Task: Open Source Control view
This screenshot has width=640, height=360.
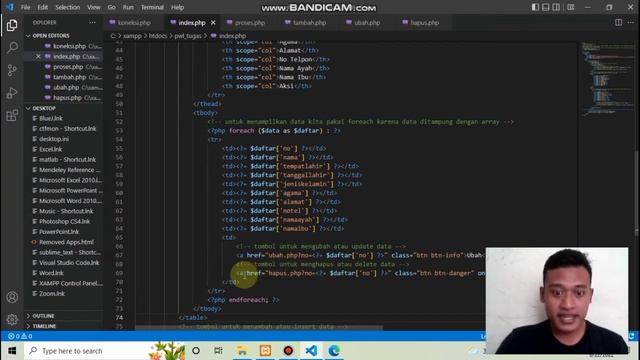Action: (x=12, y=70)
